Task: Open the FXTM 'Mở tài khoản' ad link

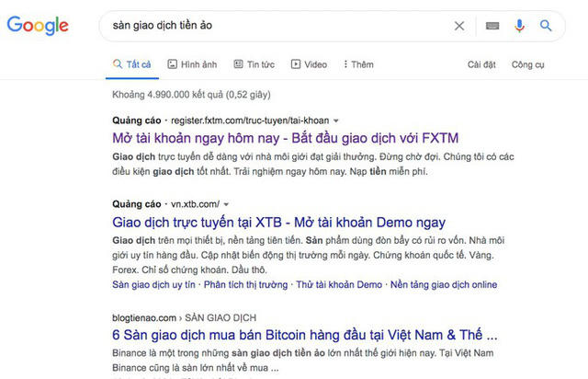Action: [x=286, y=138]
